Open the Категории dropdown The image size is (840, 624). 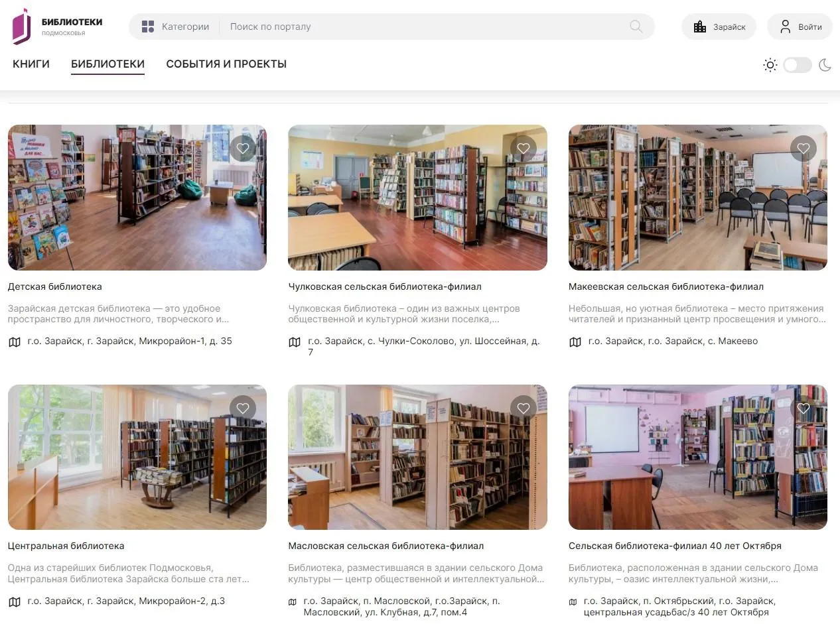[176, 27]
